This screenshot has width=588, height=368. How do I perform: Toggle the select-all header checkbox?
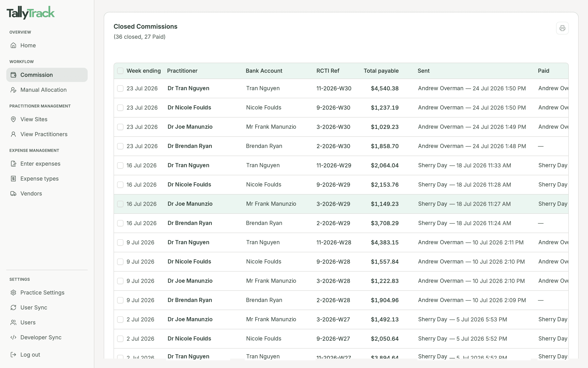pyautogui.click(x=120, y=71)
